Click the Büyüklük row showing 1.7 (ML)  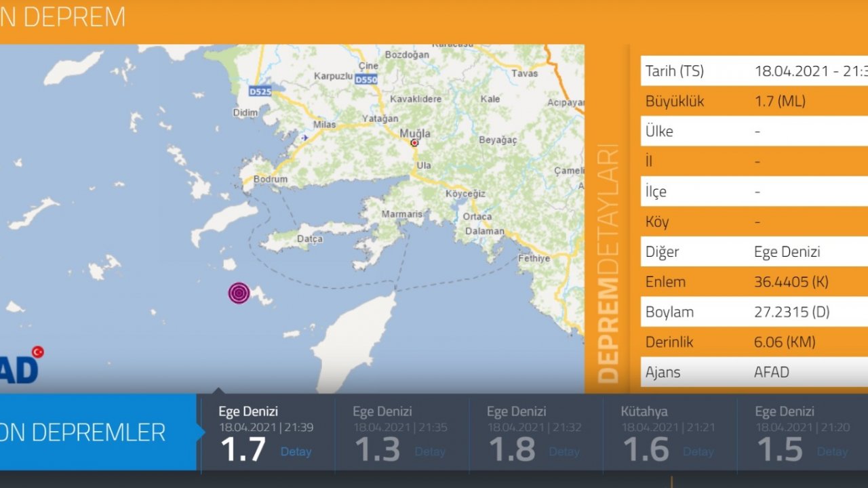[x=754, y=102]
